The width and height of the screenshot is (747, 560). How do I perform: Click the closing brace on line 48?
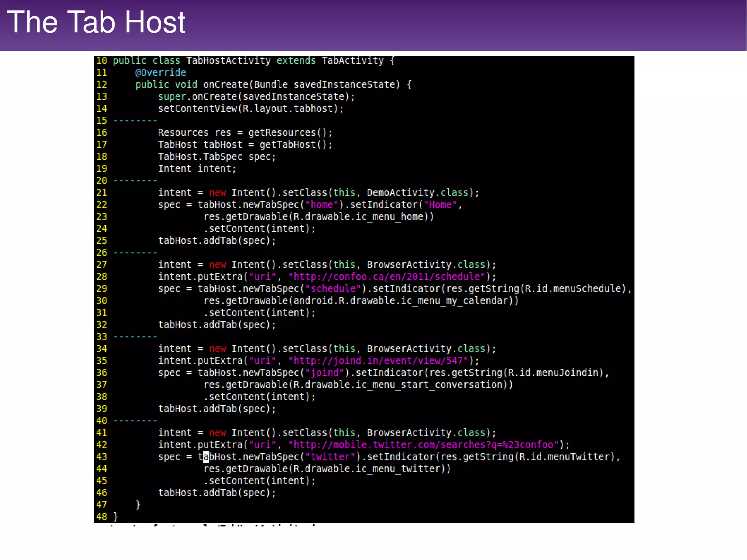coord(116,517)
